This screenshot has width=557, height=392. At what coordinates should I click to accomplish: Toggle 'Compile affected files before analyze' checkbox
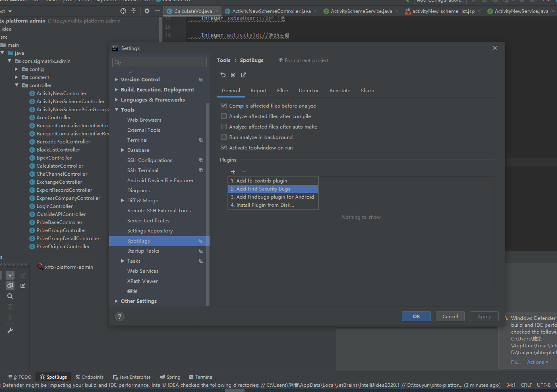click(x=224, y=106)
